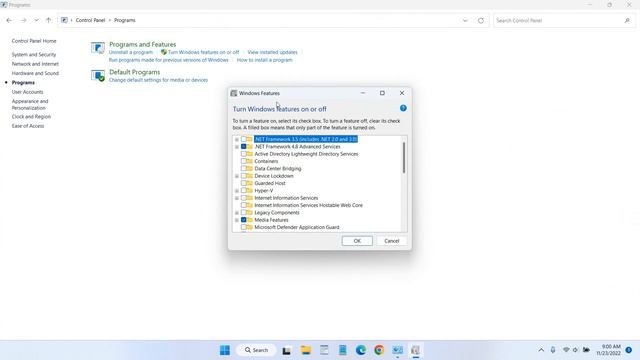The width and height of the screenshot is (640, 360).
Task: Cancel the Windows Features dialog
Action: [x=391, y=241]
